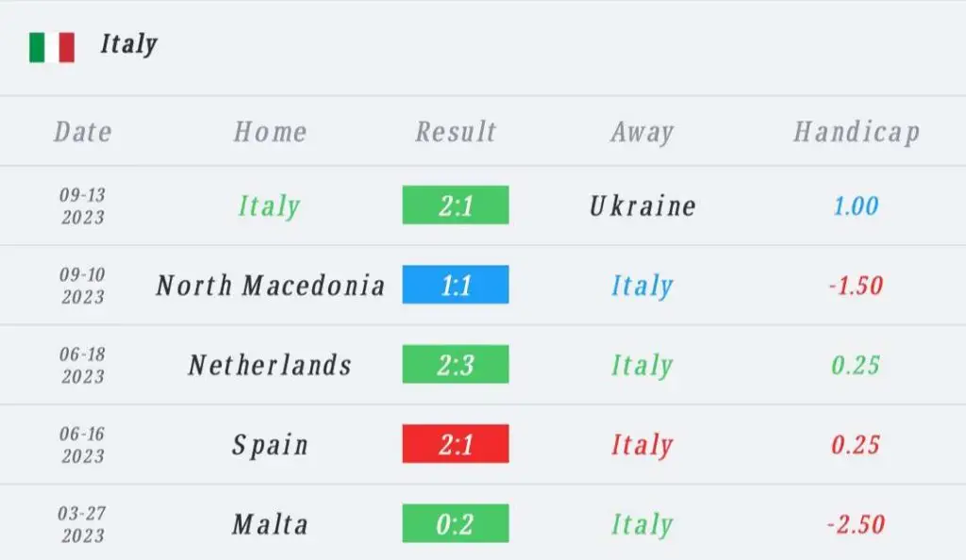Click the Italy flag icon
966x560 pixels.
(x=52, y=47)
